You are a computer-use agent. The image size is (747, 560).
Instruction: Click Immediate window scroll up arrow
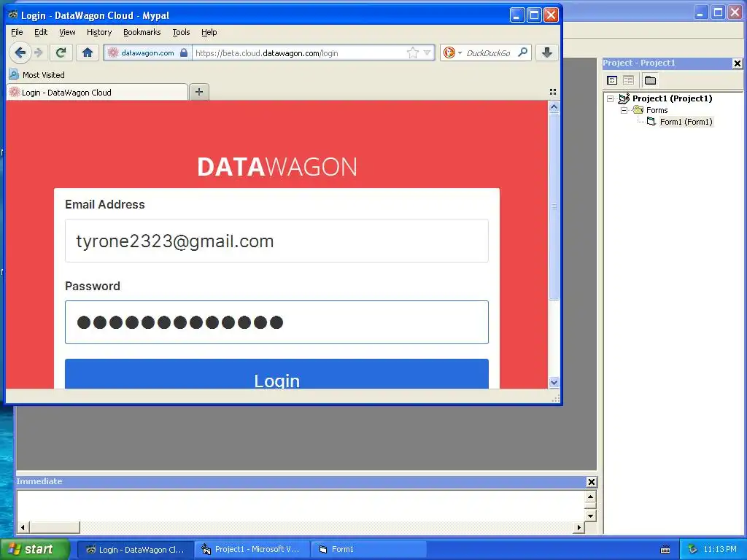click(x=590, y=497)
